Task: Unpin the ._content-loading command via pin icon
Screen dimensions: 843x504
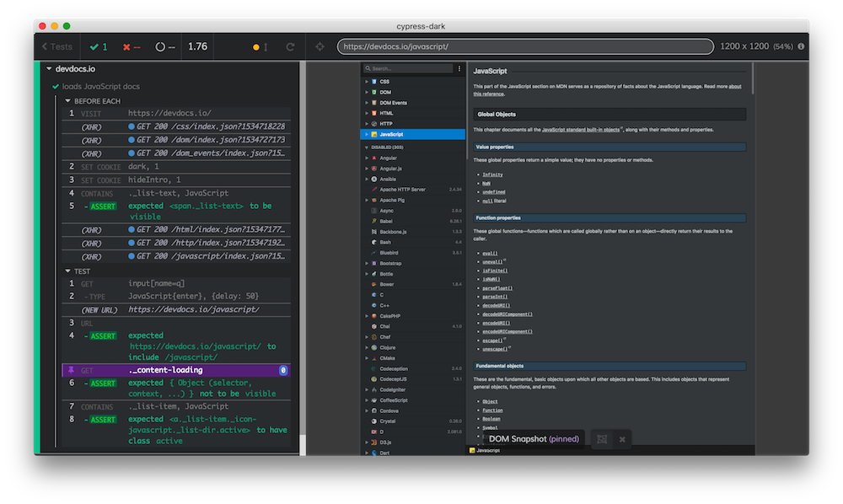Action: click(x=71, y=370)
